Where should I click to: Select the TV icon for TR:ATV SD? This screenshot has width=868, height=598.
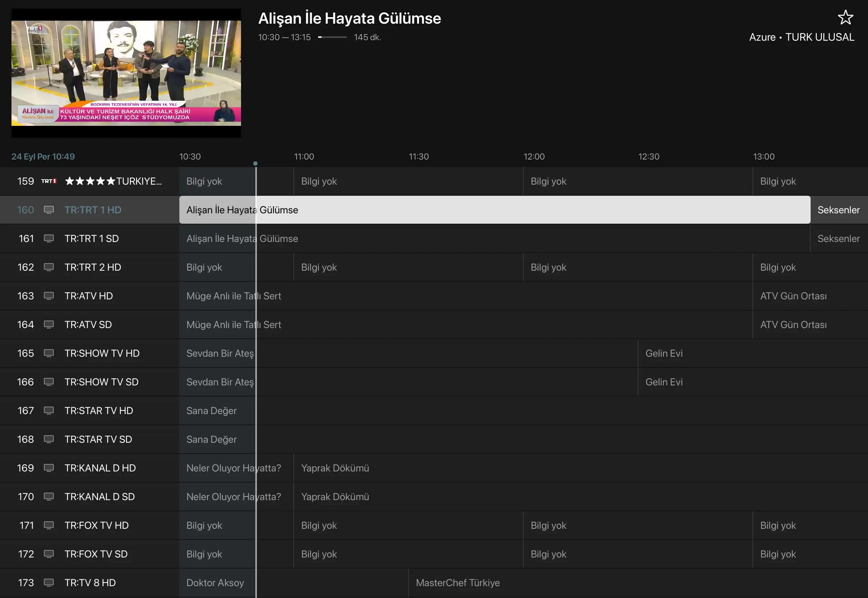coord(49,324)
